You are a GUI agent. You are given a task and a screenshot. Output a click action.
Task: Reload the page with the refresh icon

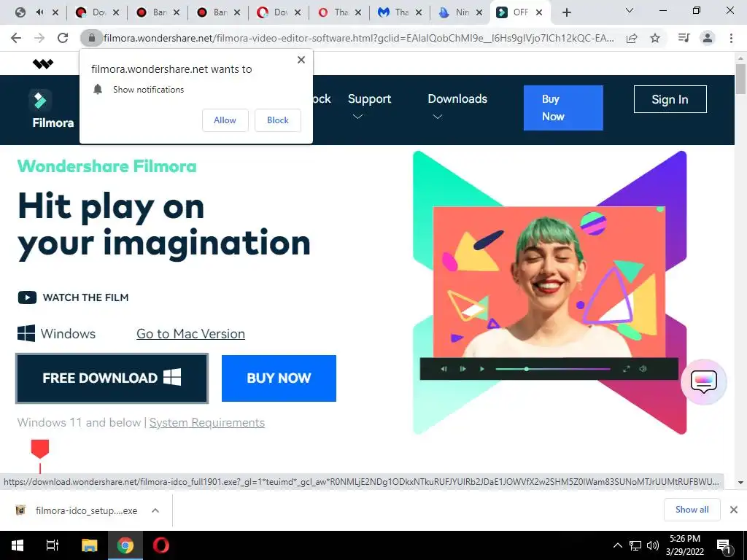[x=63, y=38]
